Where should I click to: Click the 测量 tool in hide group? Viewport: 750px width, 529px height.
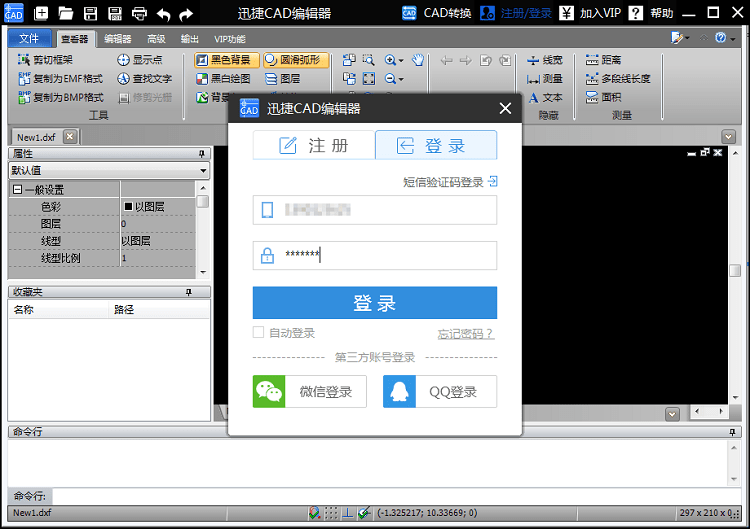coord(545,78)
